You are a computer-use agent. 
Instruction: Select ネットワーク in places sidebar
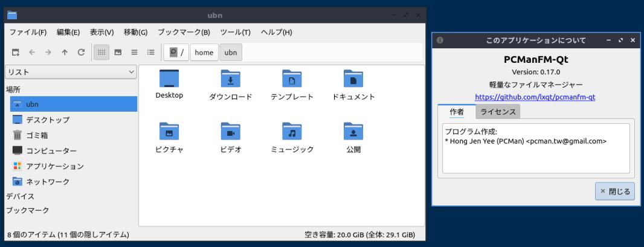(74, 181)
